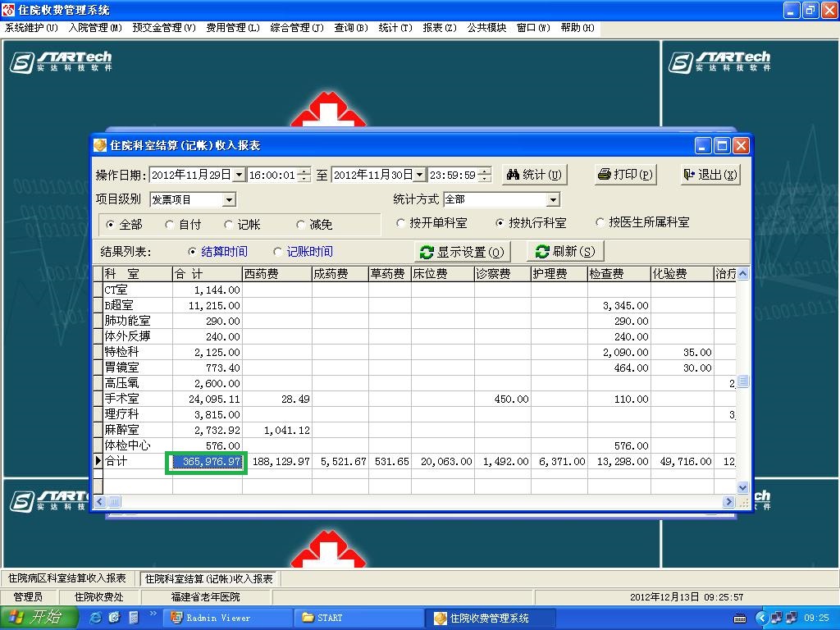
Task: Open the 报表(Z) menu
Action: (440, 28)
